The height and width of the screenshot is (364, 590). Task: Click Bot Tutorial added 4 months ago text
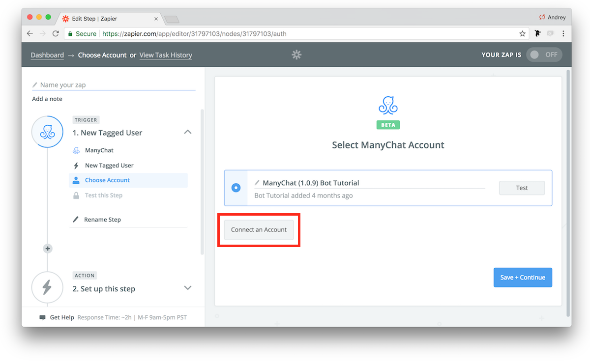click(x=303, y=196)
